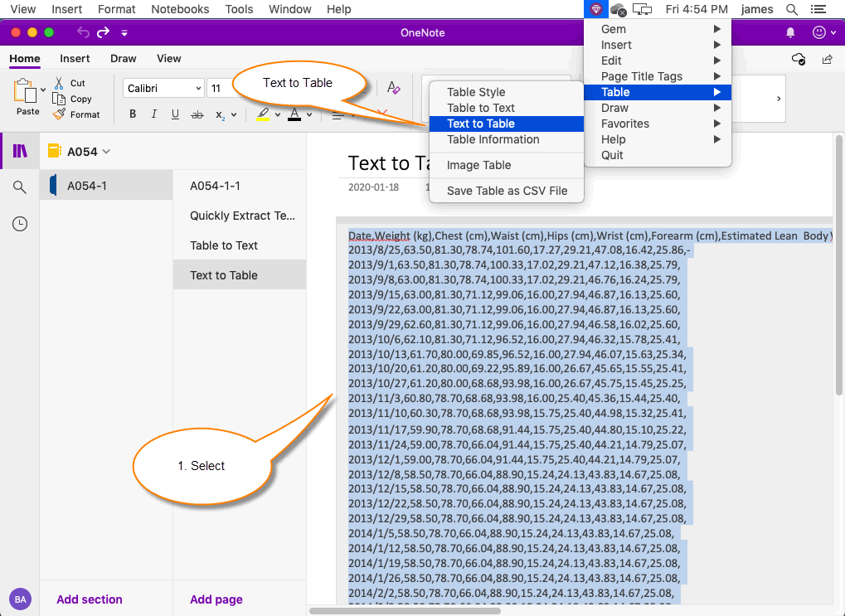Open search from the sidebar magnifier
Image resolution: width=845 pixels, height=616 pixels.
pos(20,187)
